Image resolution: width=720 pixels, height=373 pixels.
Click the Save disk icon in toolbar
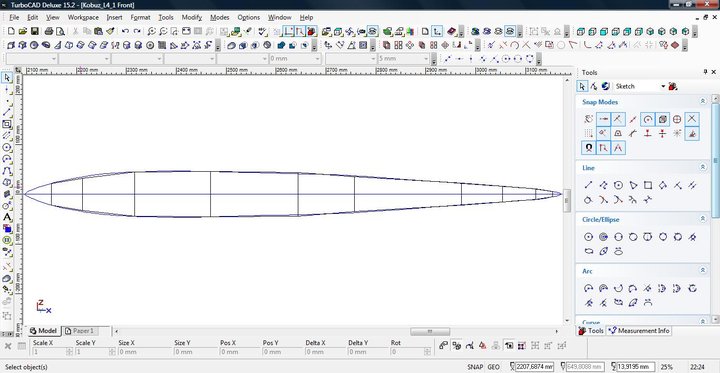(34, 31)
